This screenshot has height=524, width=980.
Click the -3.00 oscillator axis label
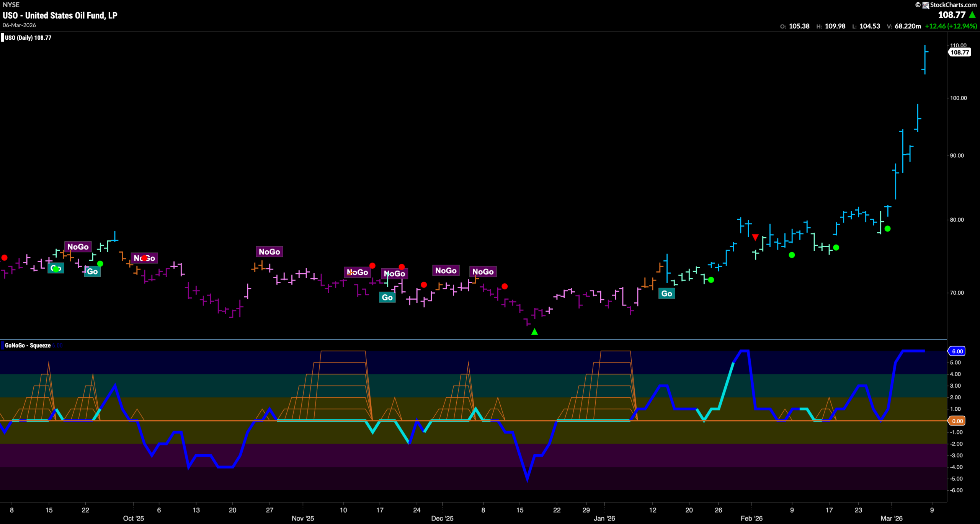pos(956,455)
